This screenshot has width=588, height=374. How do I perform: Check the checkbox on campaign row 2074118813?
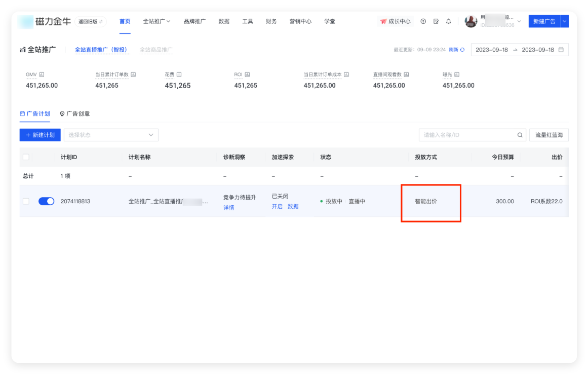(26, 201)
